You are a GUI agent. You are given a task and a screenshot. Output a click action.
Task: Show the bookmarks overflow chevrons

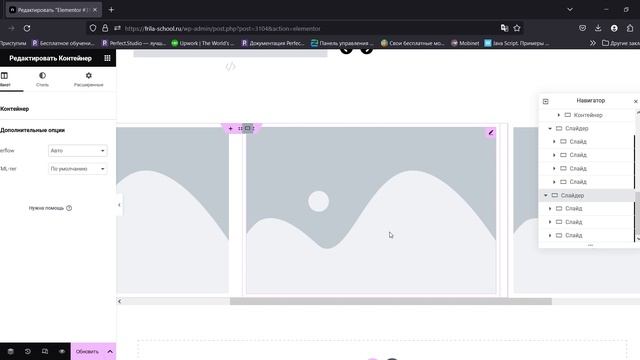click(x=593, y=43)
